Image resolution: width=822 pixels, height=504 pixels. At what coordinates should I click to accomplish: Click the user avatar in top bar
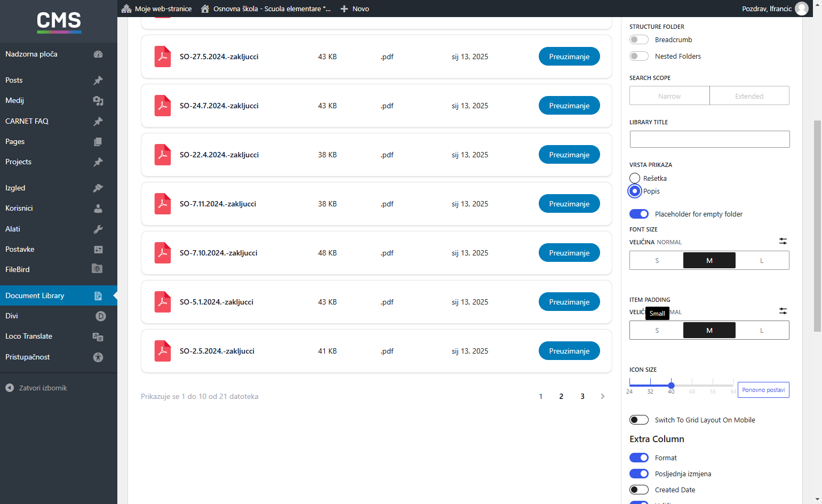pos(802,9)
